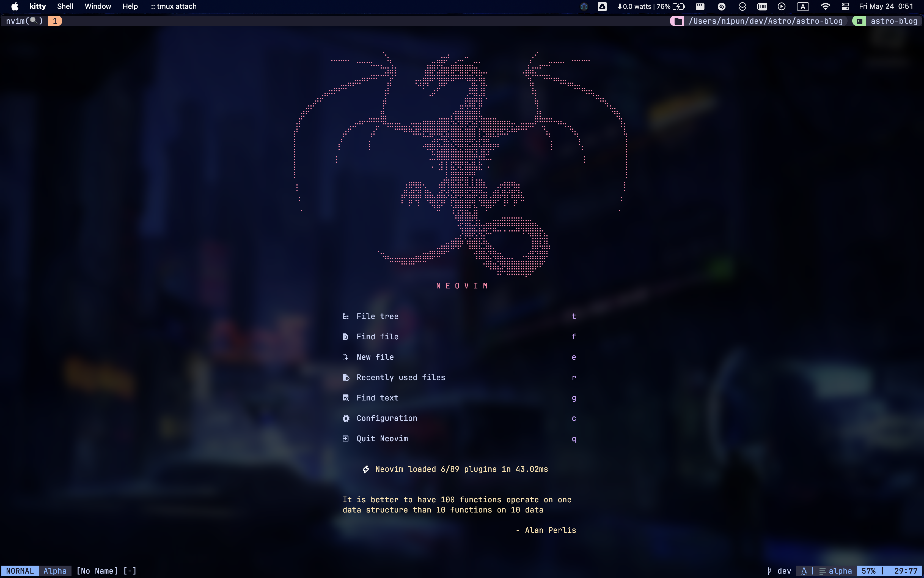The width and height of the screenshot is (924, 578).
Task: Click the '100 functions operate' quote line
Action: coord(457,500)
